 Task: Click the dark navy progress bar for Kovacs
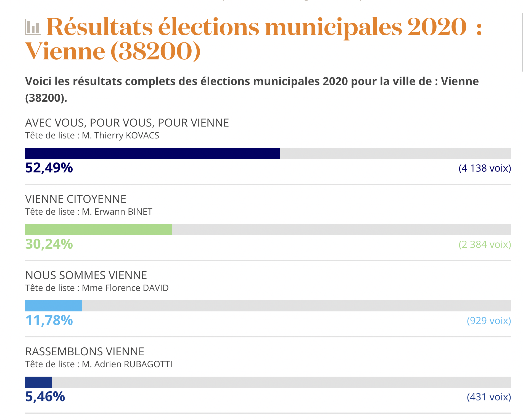coord(152,153)
